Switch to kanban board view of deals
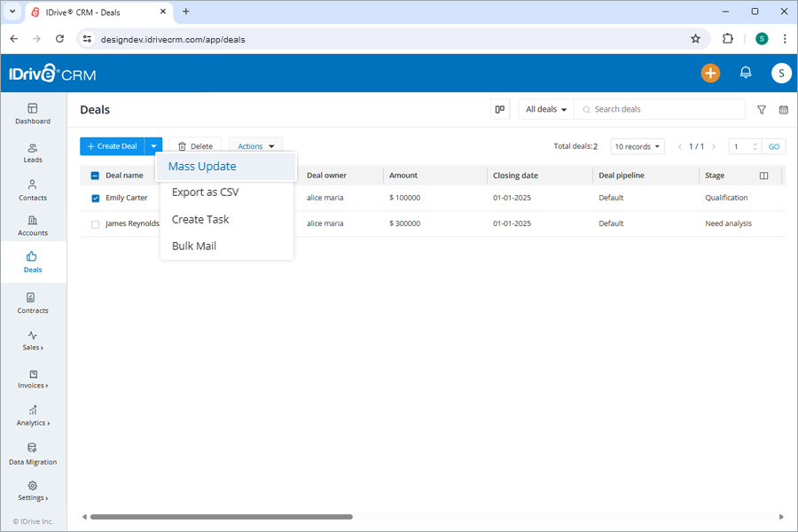798x532 pixels. [499, 108]
